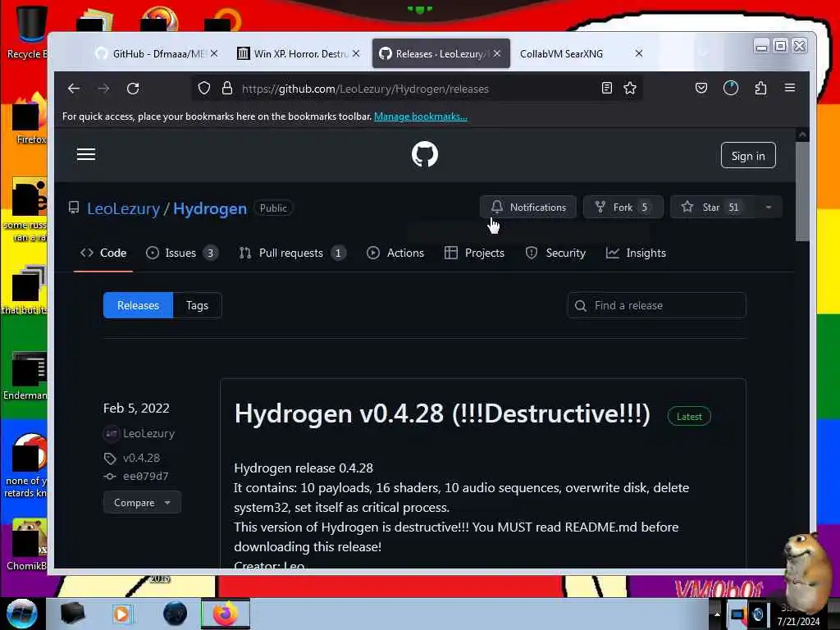
Task: Open the Pocket save icon
Action: 701,89
